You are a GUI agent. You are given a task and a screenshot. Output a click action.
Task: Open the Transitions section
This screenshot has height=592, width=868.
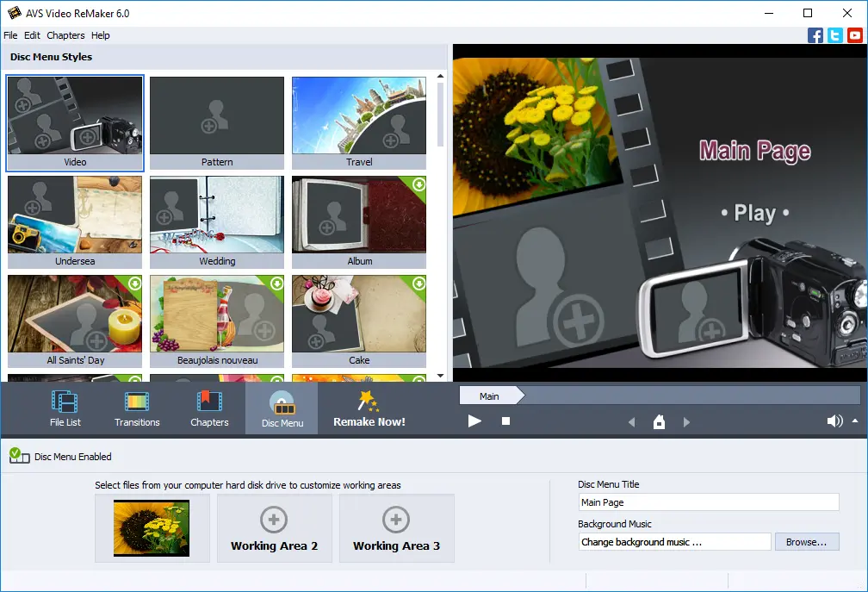[x=137, y=408]
